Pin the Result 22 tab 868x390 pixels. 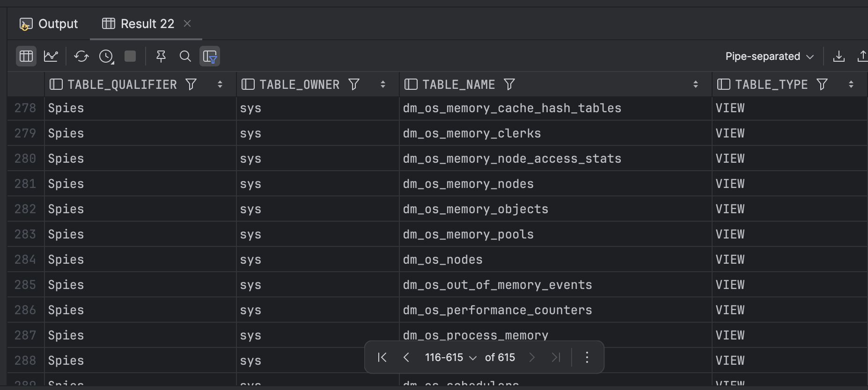tap(161, 57)
